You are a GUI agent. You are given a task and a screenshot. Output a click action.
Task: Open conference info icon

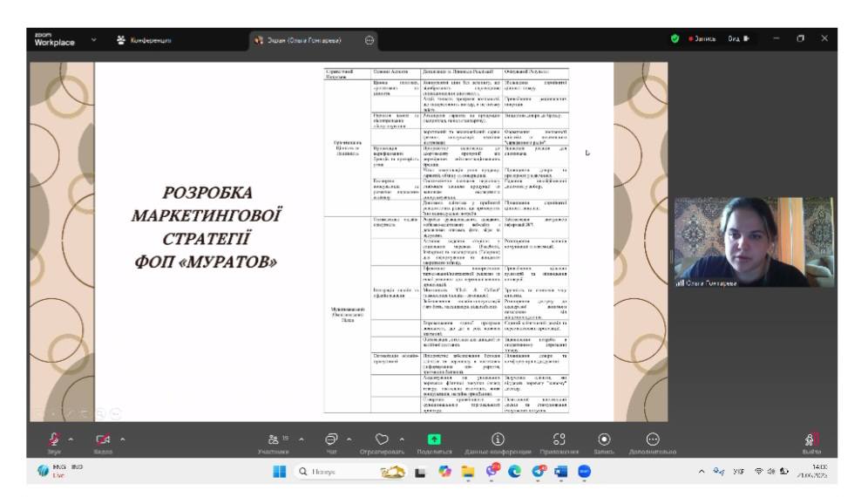click(498, 439)
